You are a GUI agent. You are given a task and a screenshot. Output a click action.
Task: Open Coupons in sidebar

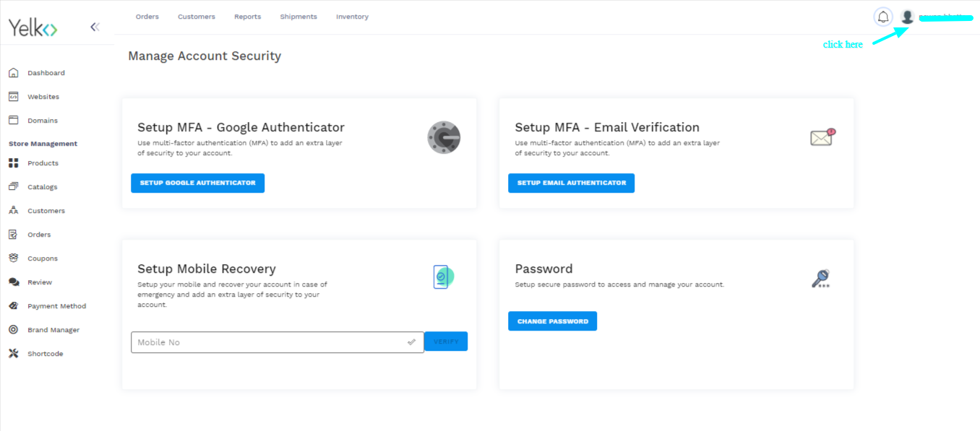tap(43, 258)
